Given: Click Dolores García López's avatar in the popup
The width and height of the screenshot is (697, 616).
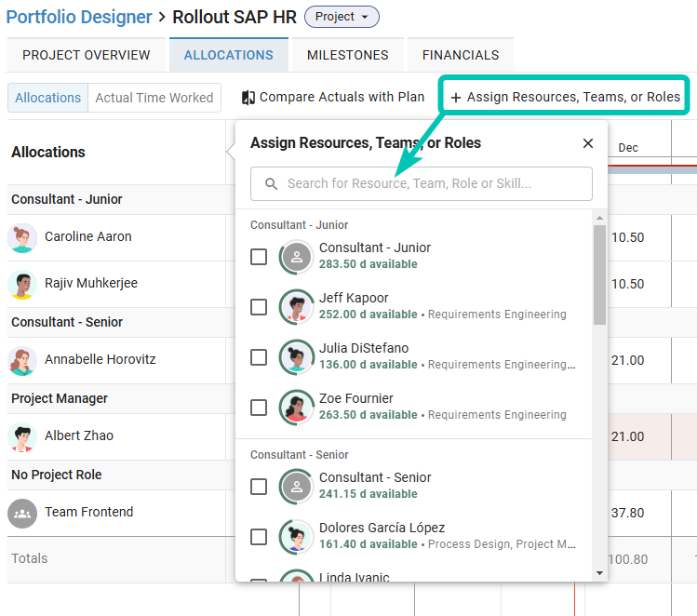Looking at the screenshot, I should pyautogui.click(x=297, y=537).
